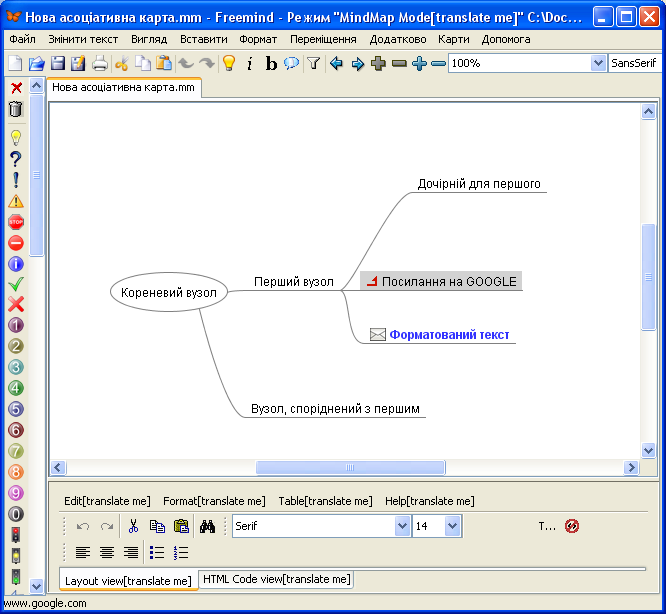Open the Edit[translate me] editor menu
Viewport: 666px width, 614px height.
click(107, 501)
